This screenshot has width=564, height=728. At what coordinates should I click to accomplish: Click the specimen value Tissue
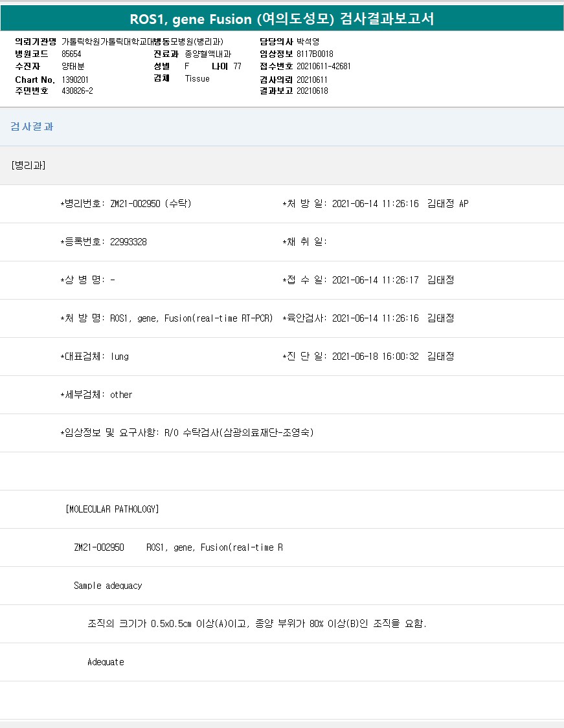[197, 78]
